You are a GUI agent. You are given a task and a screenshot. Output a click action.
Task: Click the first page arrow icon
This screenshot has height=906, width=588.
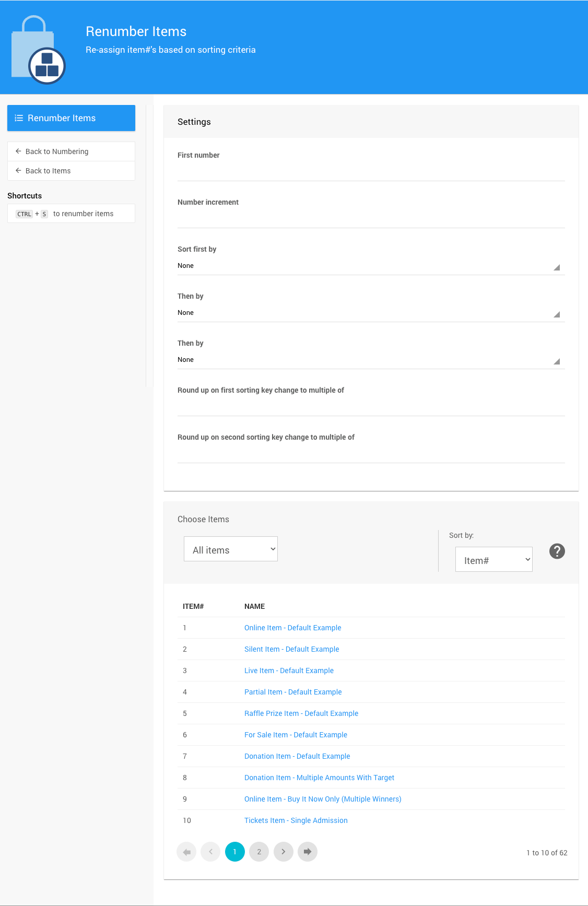pyautogui.click(x=186, y=852)
